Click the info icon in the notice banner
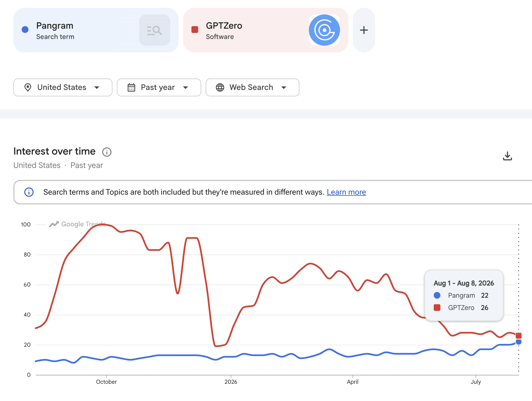The width and height of the screenshot is (532, 401). [x=29, y=192]
